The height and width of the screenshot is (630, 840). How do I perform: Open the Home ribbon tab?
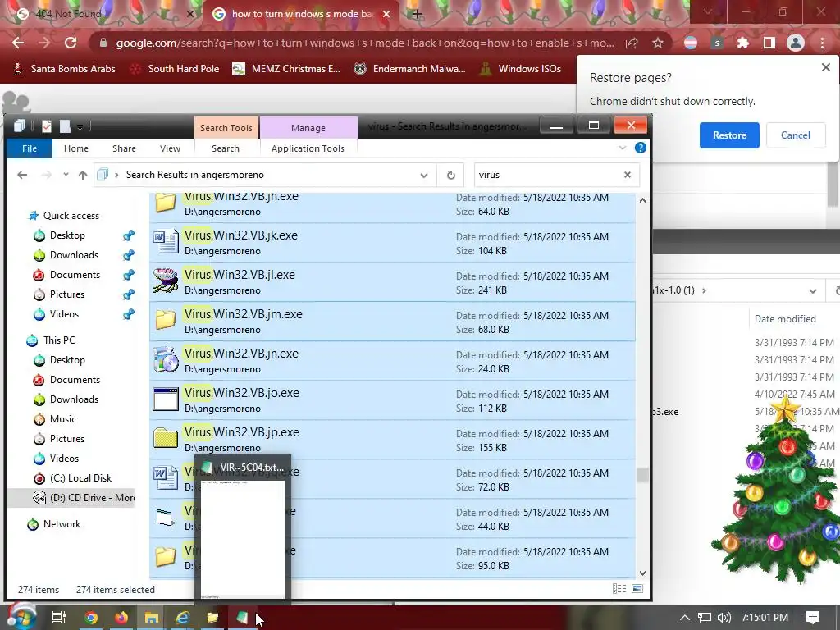[x=76, y=148]
